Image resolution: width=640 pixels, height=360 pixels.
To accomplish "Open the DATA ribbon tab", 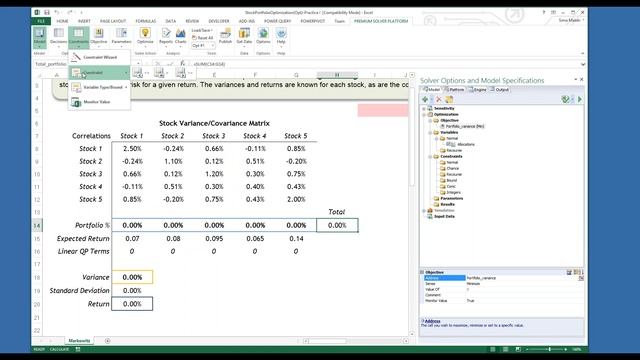I will 171,21.
